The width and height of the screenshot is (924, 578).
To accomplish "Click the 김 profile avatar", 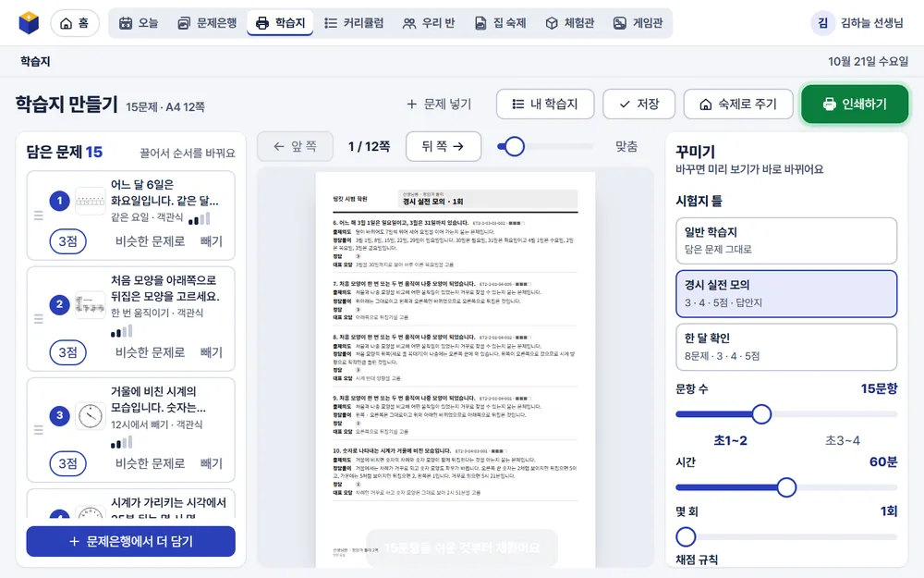I will point(822,23).
